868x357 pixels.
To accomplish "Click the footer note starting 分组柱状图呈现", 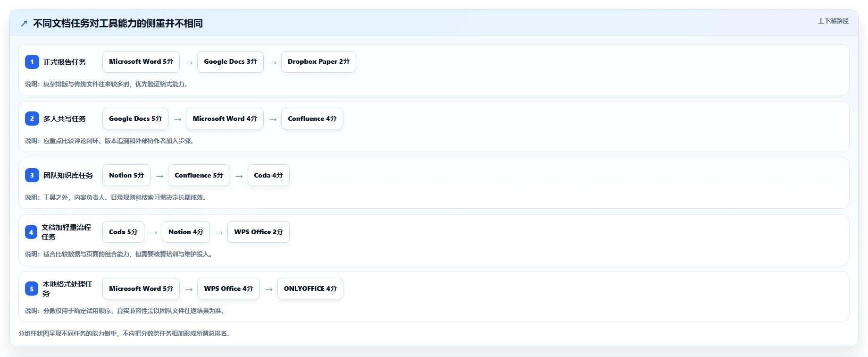I will (x=125, y=333).
